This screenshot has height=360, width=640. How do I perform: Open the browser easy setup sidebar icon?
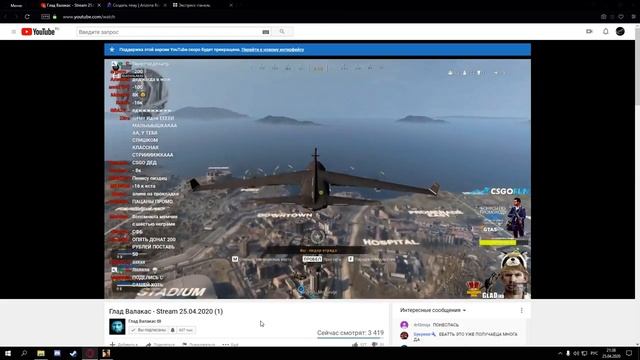[x=633, y=17]
